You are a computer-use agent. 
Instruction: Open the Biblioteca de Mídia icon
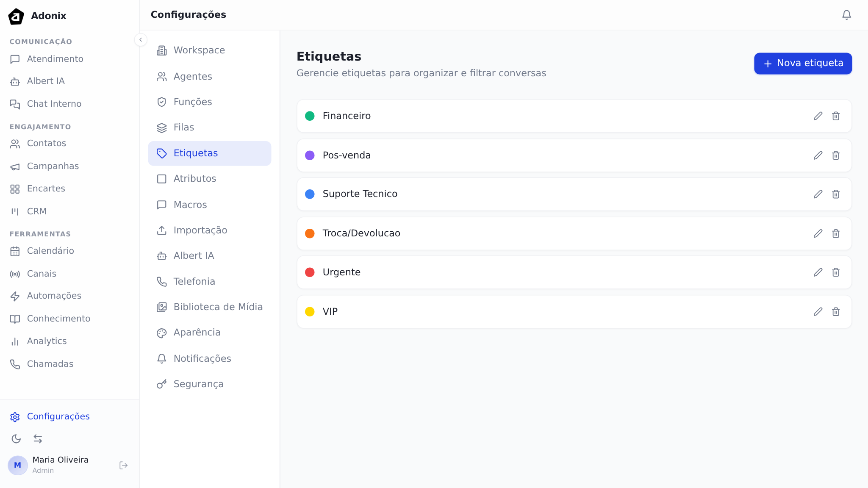point(161,307)
